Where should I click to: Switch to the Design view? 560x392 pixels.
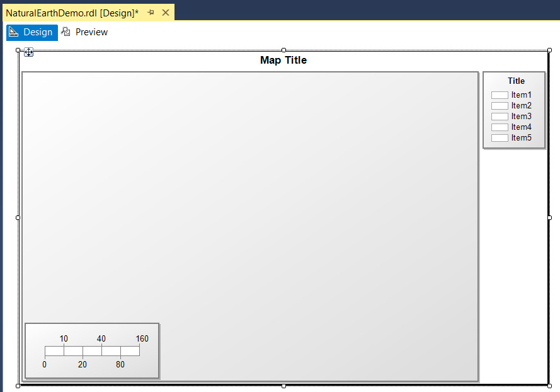(x=31, y=32)
